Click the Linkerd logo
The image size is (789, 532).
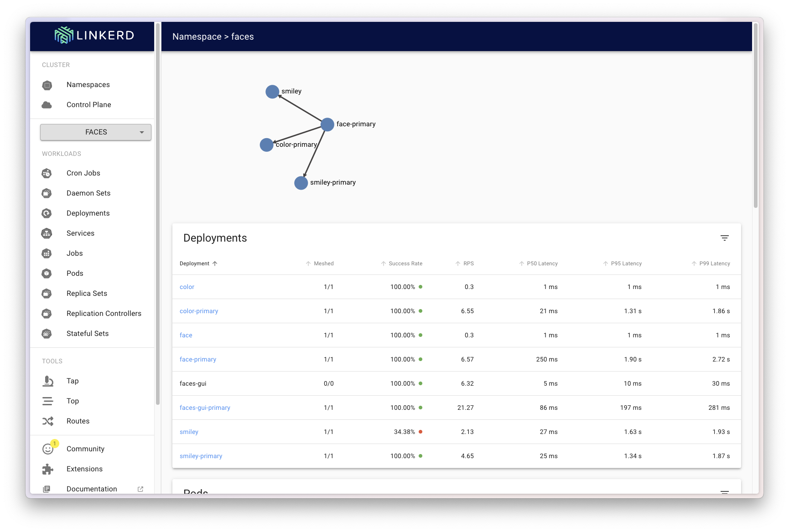pos(94,35)
